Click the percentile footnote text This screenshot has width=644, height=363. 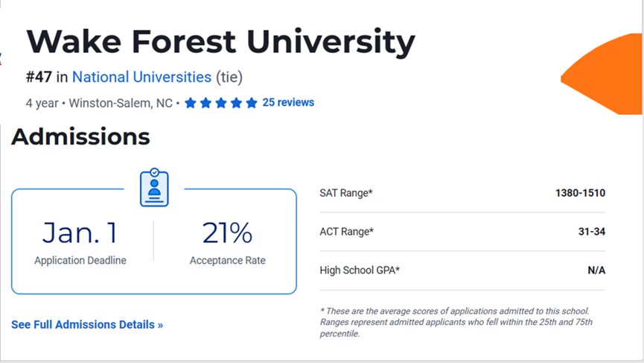point(456,322)
